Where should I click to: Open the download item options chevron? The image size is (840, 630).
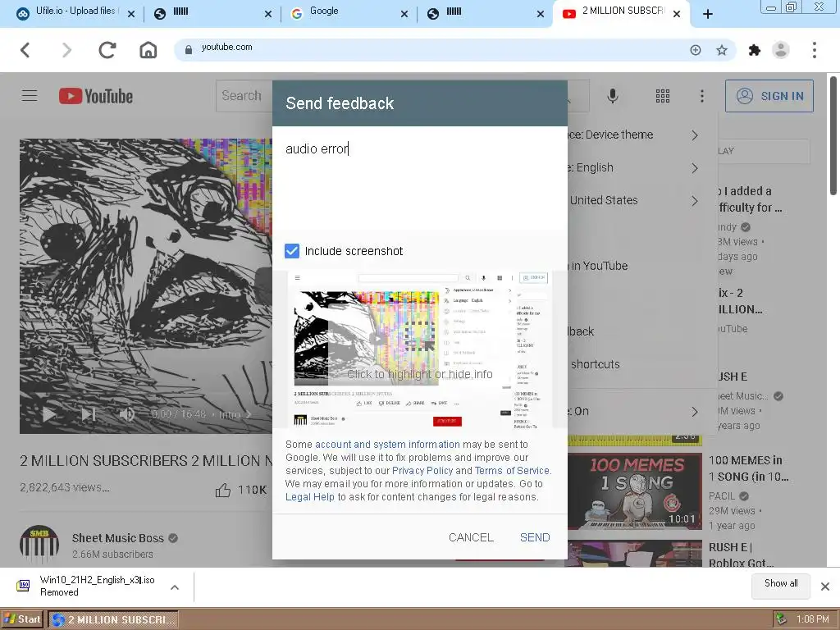175,587
